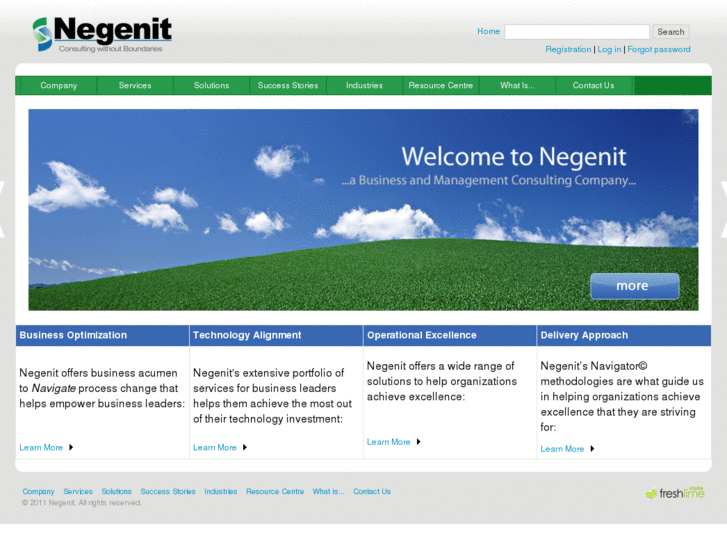Image resolution: width=727 pixels, height=545 pixels.
Task: Open the Company menu in the green navigation bar
Action: point(58,85)
